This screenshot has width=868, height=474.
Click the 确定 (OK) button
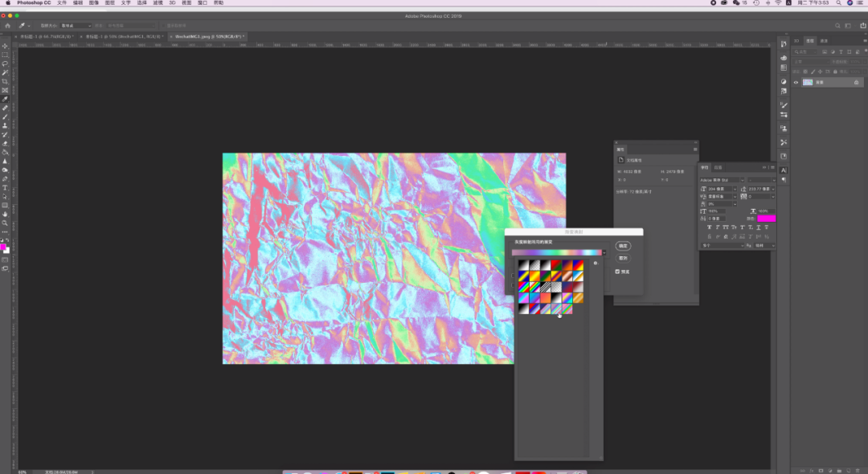(623, 246)
